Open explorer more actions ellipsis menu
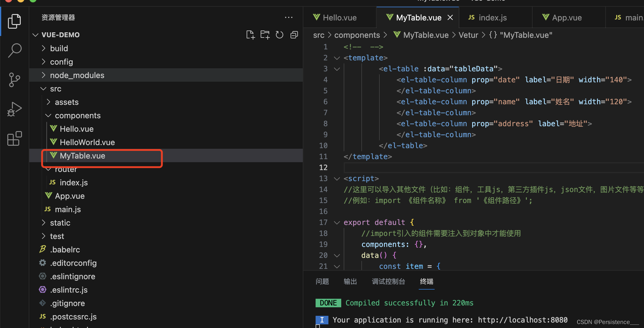The width and height of the screenshot is (644, 328). [x=288, y=17]
